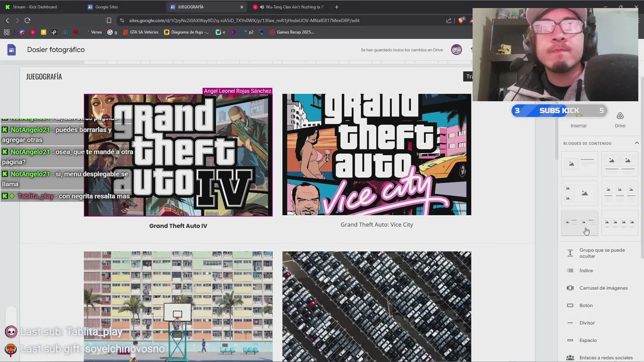Open the Venex bookmark
This screenshot has width=644, height=362.
coord(94,32)
